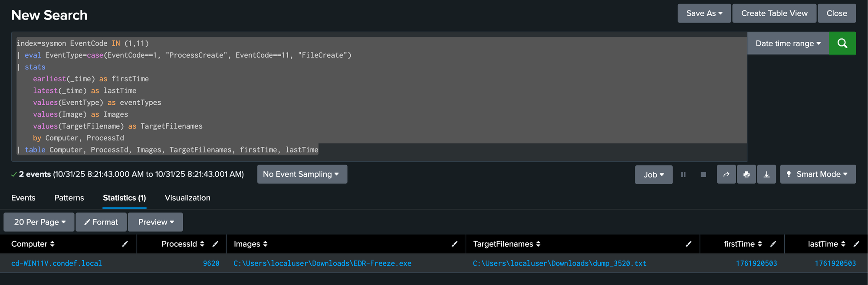The height and width of the screenshot is (285, 868).
Task: Pause the search job
Action: click(683, 175)
